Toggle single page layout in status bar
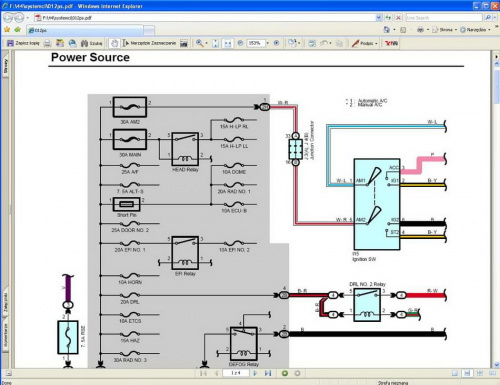The height and width of the screenshot is (385, 500). click(455, 373)
